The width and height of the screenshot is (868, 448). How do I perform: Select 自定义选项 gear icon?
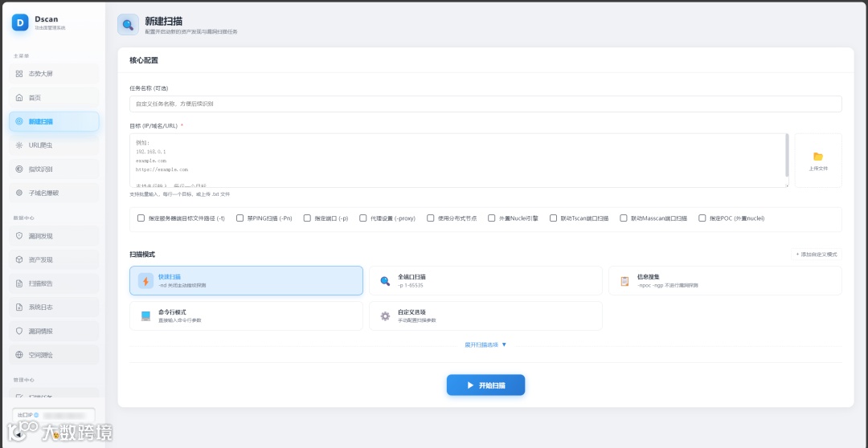[x=385, y=316]
